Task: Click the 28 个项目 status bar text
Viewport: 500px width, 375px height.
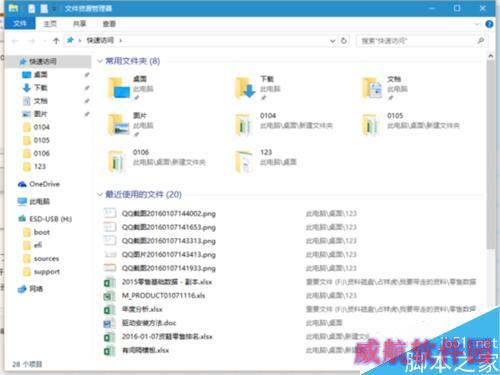Action: [27, 364]
